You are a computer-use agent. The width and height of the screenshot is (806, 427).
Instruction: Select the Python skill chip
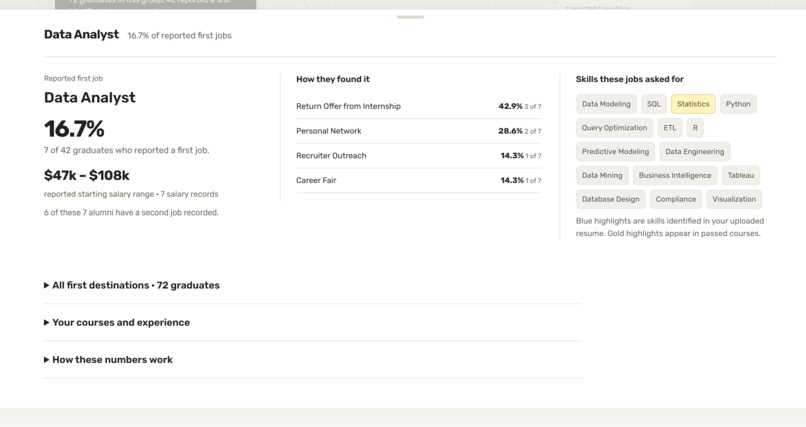coord(738,104)
